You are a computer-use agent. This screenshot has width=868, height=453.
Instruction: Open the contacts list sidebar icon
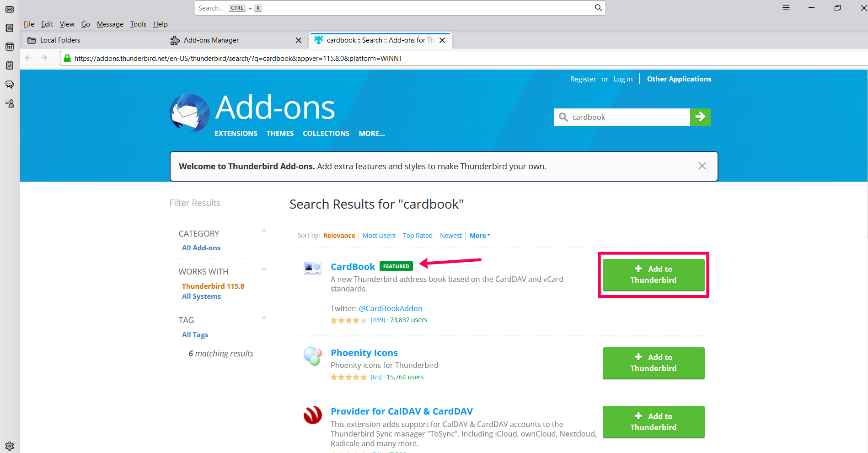tap(10, 103)
